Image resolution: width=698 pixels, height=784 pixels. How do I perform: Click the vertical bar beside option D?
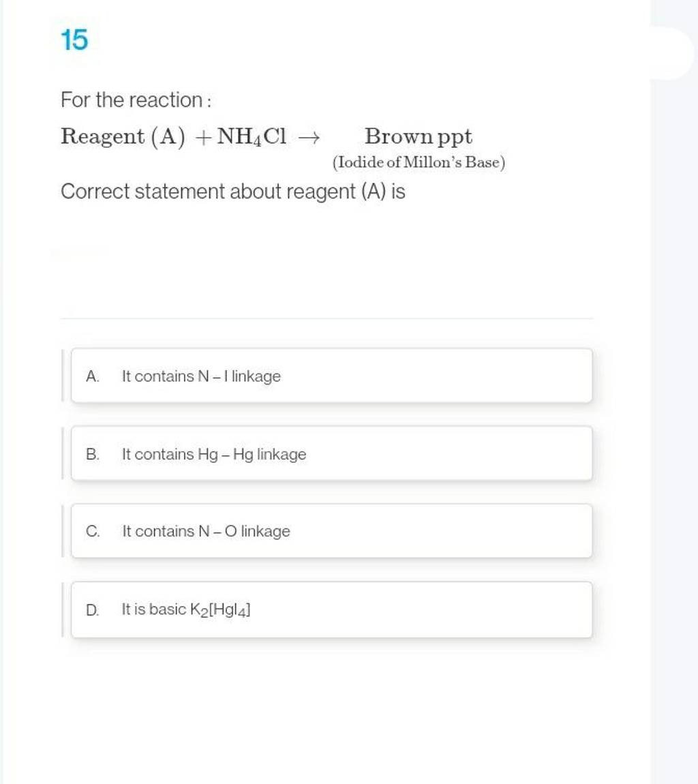pyautogui.click(x=63, y=609)
